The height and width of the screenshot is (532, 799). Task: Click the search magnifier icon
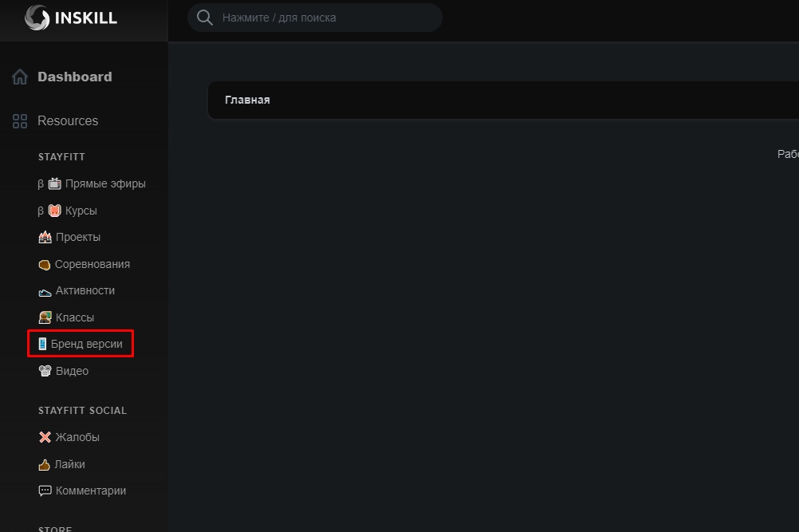[x=205, y=18]
